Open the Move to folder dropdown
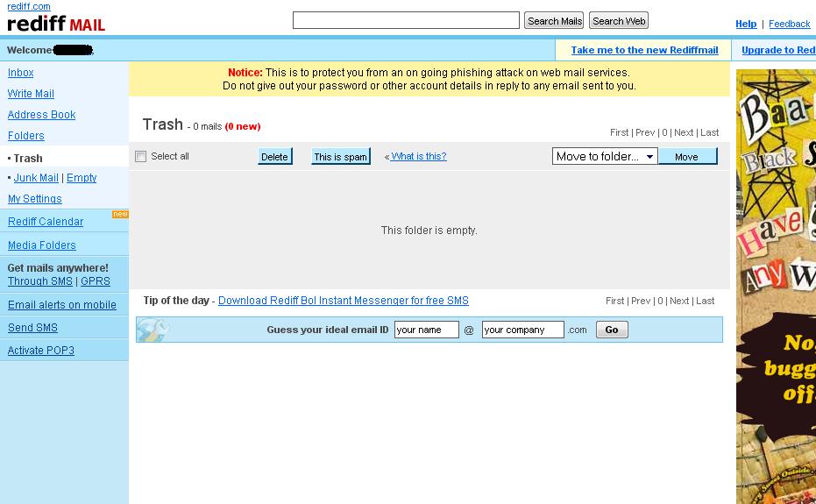816x504 pixels. pyautogui.click(x=605, y=156)
